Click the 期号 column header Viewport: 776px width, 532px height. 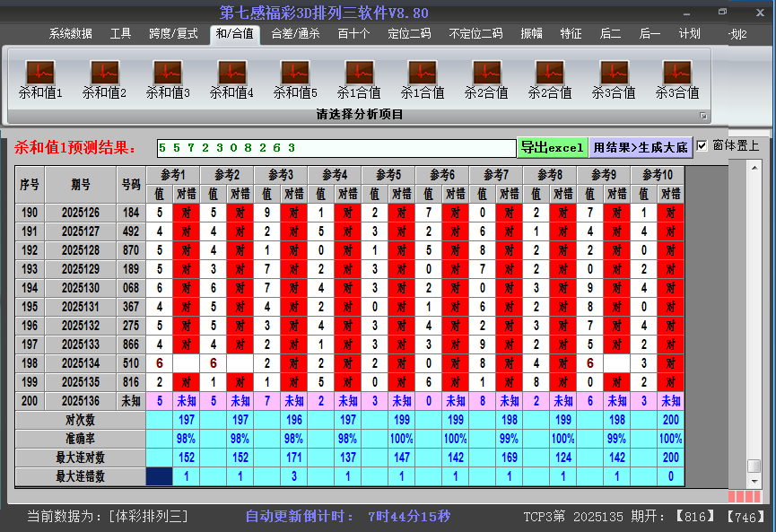[81, 185]
